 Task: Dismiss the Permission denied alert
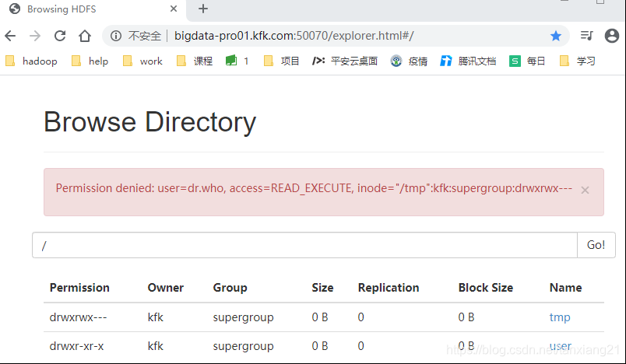(x=585, y=191)
